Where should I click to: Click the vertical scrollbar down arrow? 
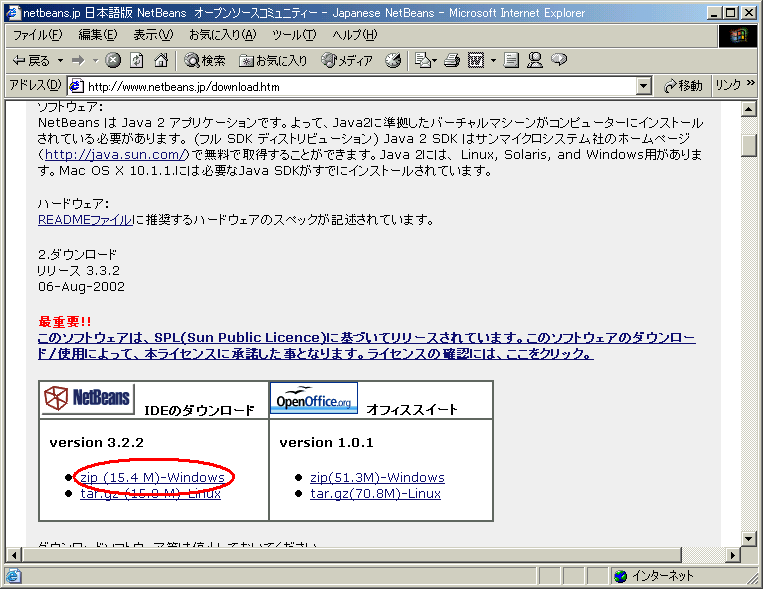coord(749,538)
